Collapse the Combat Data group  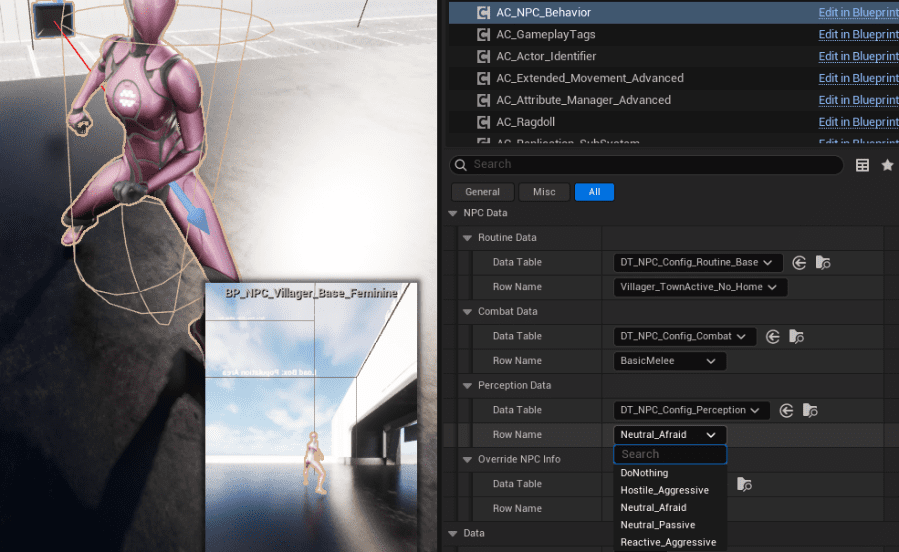point(467,312)
